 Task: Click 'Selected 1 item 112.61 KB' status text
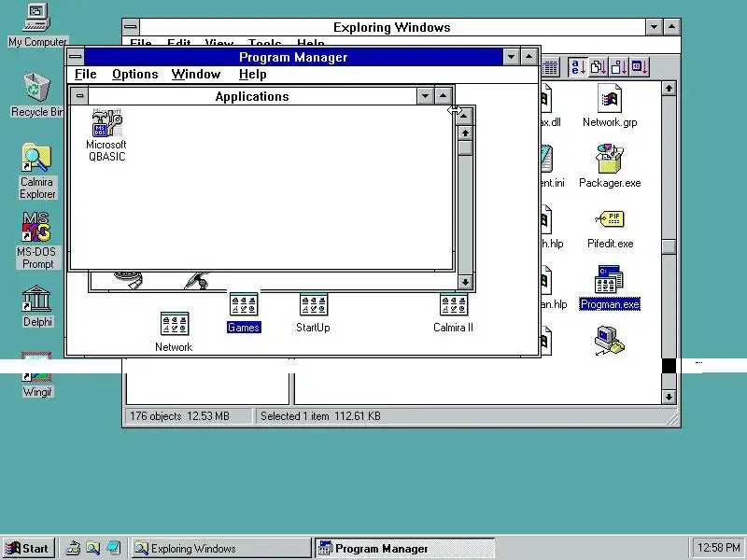pos(320,416)
